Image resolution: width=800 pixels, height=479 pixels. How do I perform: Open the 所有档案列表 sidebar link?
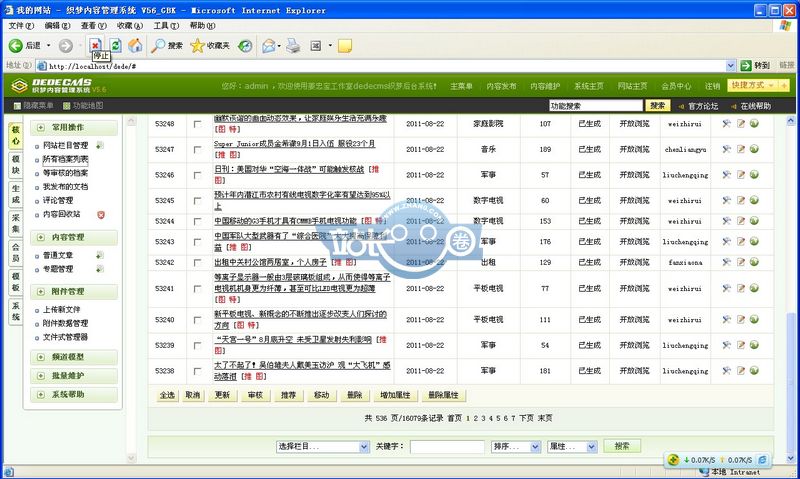65,160
